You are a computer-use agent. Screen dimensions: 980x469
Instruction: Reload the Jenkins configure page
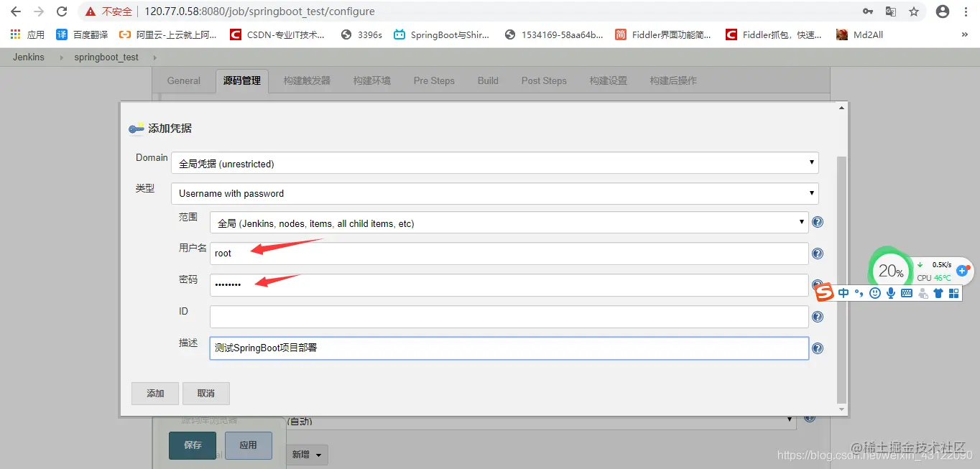click(62, 11)
